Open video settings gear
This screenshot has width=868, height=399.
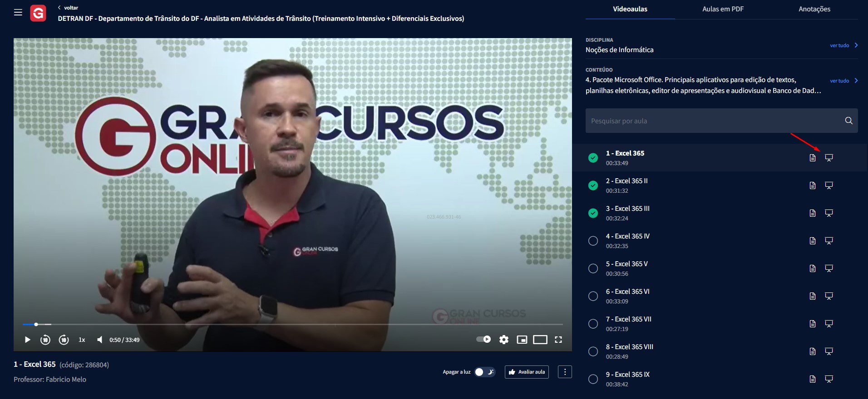point(504,340)
